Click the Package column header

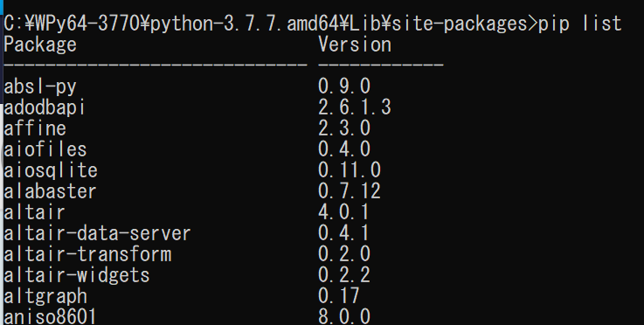click(40, 45)
